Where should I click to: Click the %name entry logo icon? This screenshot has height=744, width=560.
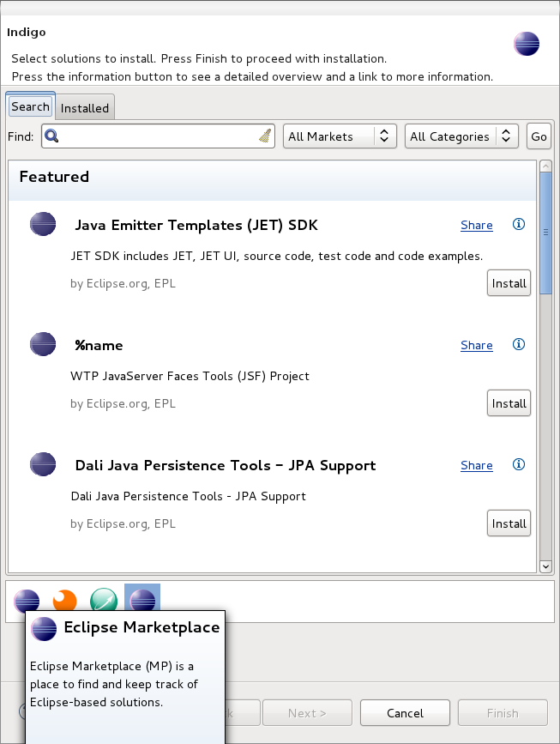43,344
